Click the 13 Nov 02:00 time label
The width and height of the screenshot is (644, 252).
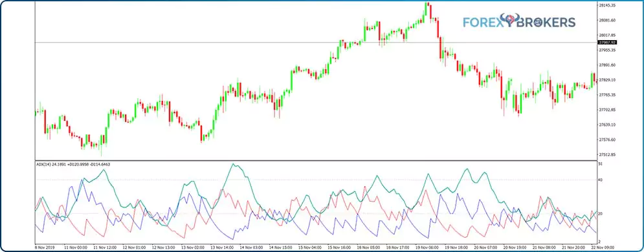(193, 247)
